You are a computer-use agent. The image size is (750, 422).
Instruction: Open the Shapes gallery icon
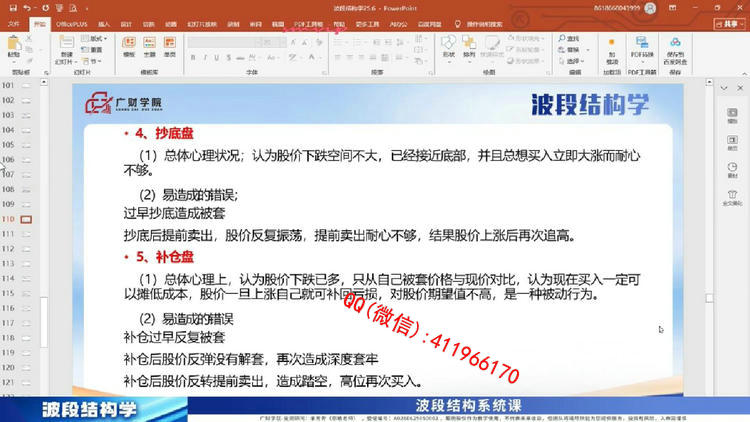[x=449, y=44]
